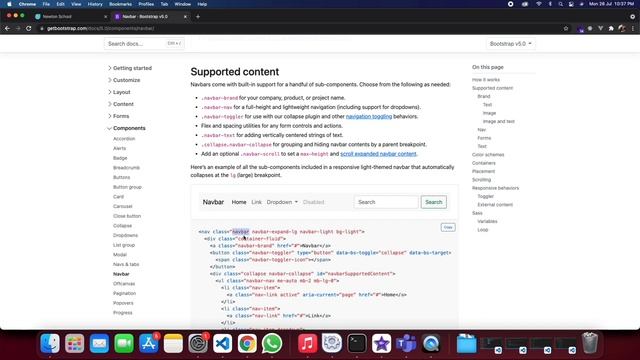The width and height of the screenshot is (640, 360).
Task: Follow the navigation toggling link
Action: point(369,116)
